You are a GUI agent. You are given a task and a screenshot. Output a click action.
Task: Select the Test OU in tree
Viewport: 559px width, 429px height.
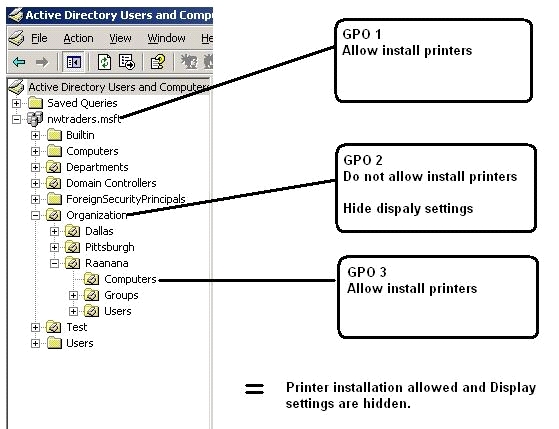pos(77,327)
